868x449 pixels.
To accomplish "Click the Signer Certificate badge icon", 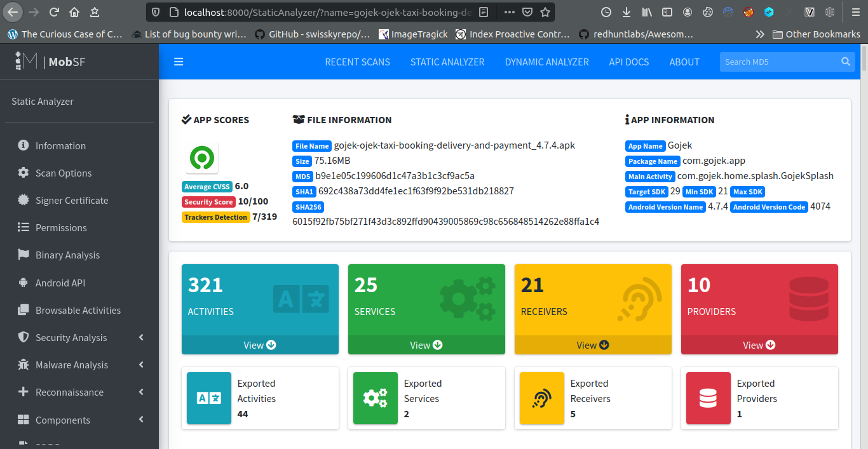I will (x=24, y=200).
